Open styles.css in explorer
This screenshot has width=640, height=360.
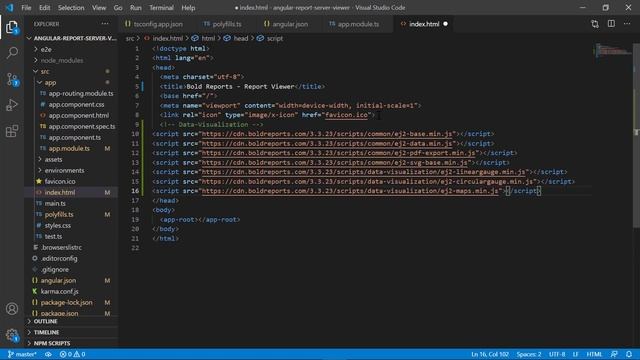(x=58, y=226)
